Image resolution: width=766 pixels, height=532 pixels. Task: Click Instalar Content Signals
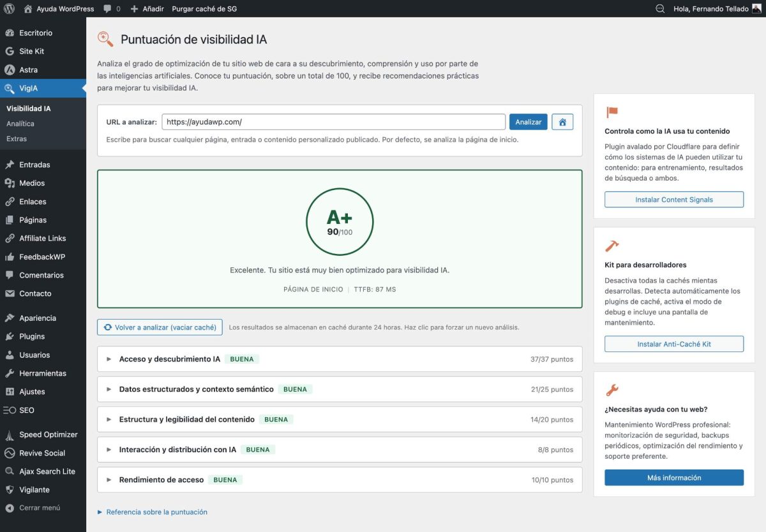point(673,199)
